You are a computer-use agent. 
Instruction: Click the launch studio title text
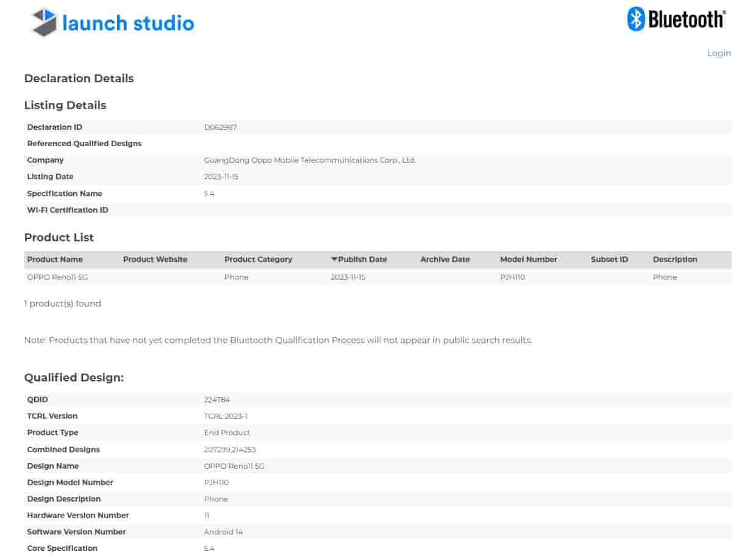(128, 23)
